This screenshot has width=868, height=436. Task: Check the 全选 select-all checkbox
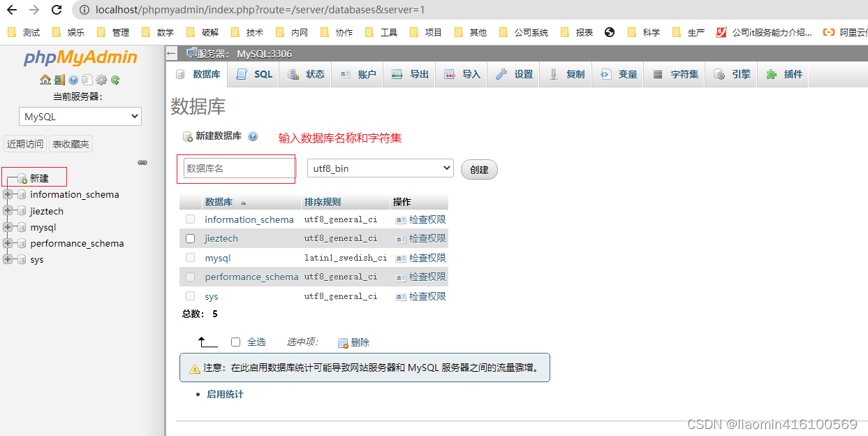(235, 342)
